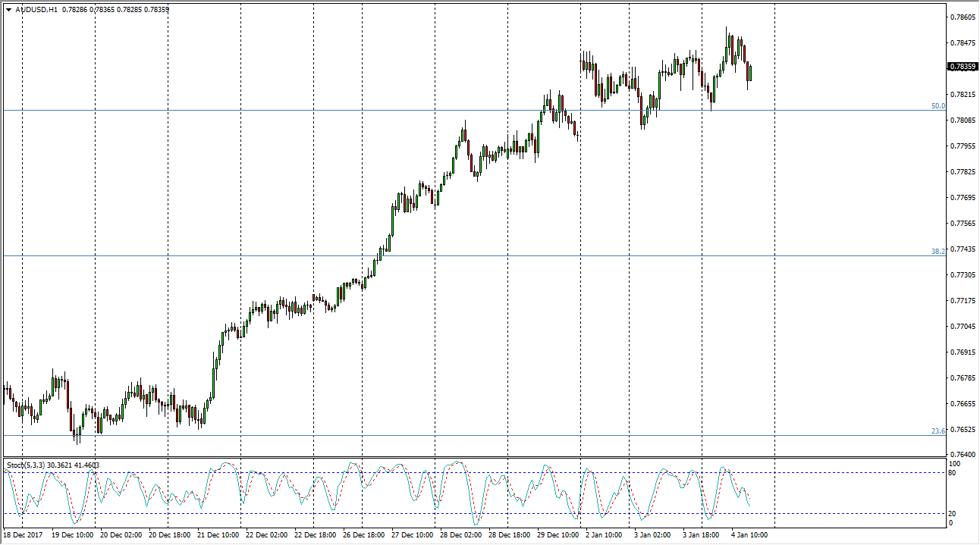Click the 4 Jan 10:00 time label

(x=749, y=535)
